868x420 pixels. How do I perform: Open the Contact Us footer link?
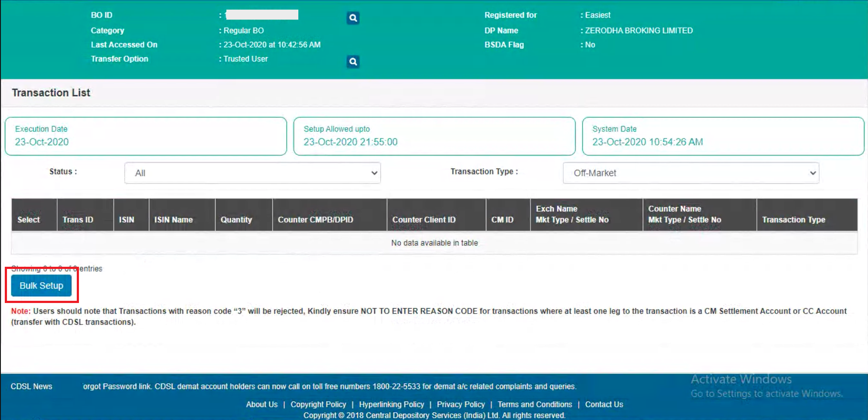tap(604, 404)
